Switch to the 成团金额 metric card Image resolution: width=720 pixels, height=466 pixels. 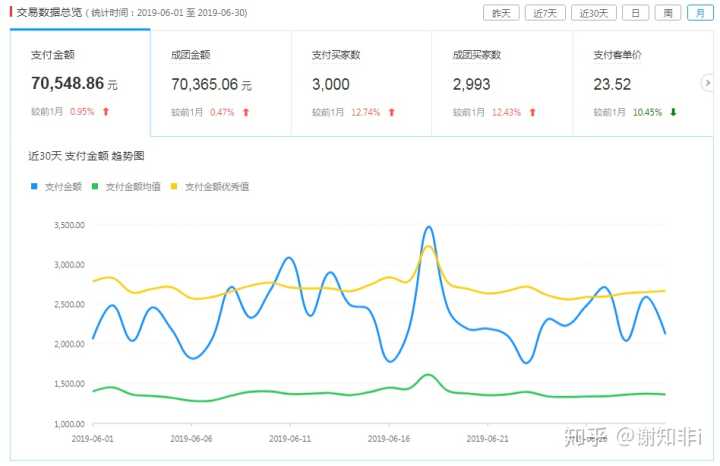(221, 84)
